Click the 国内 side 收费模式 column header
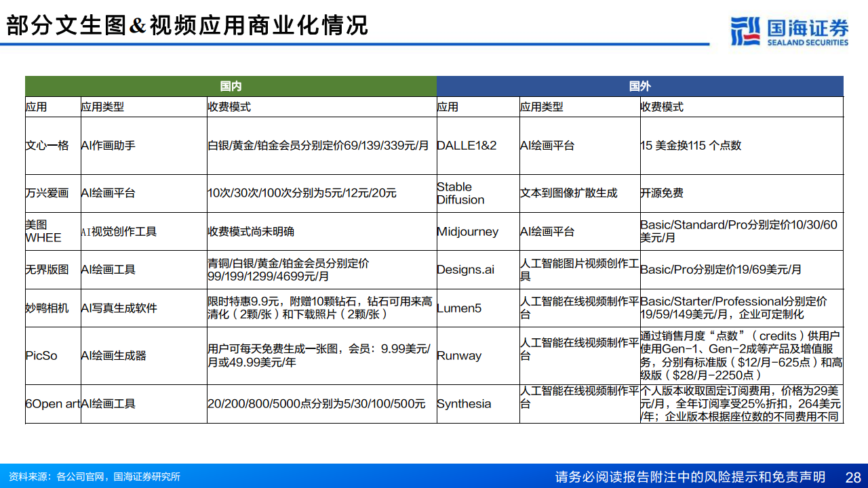868x488 pixels. click(x=321, y=107)
